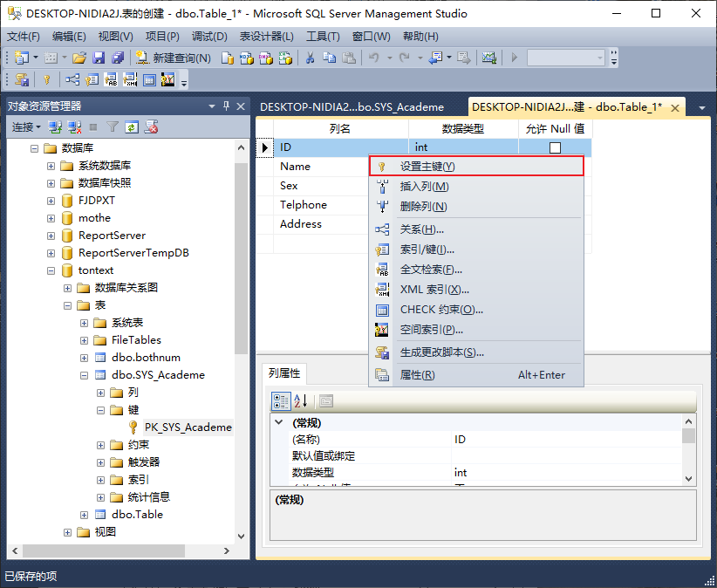Click the Alphabetical sort icon in column properties

pyautogui.click(x=300, y=401)
